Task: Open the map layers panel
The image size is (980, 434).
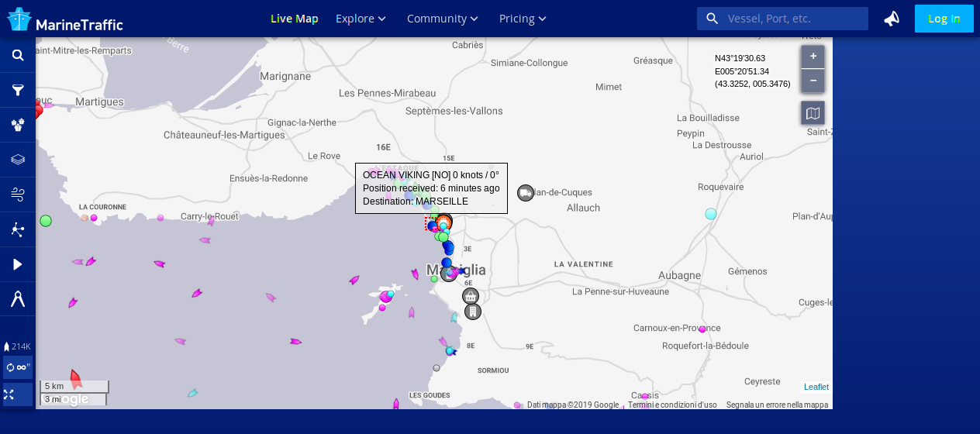Action: pos(18,160)
